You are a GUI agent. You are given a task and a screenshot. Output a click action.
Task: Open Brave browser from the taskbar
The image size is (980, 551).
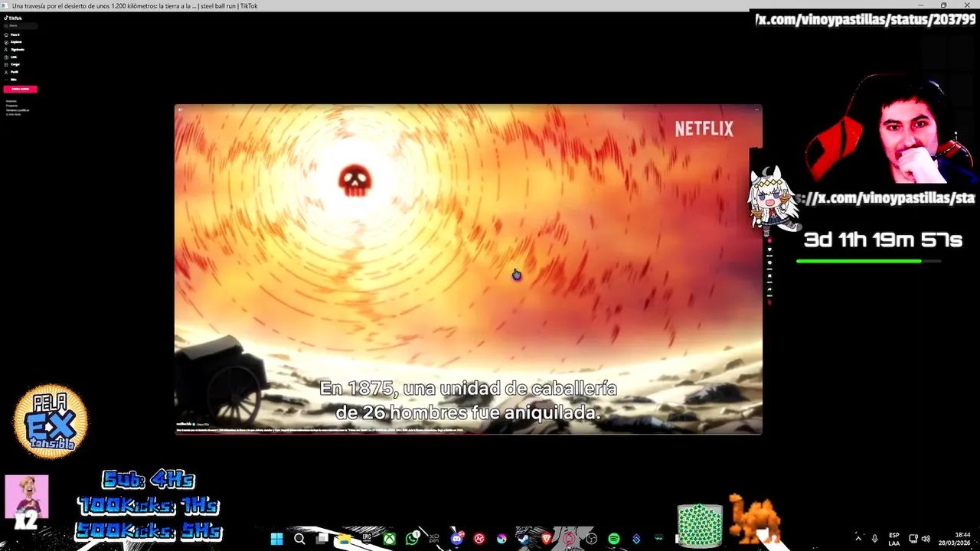click(x=547, y=539)
